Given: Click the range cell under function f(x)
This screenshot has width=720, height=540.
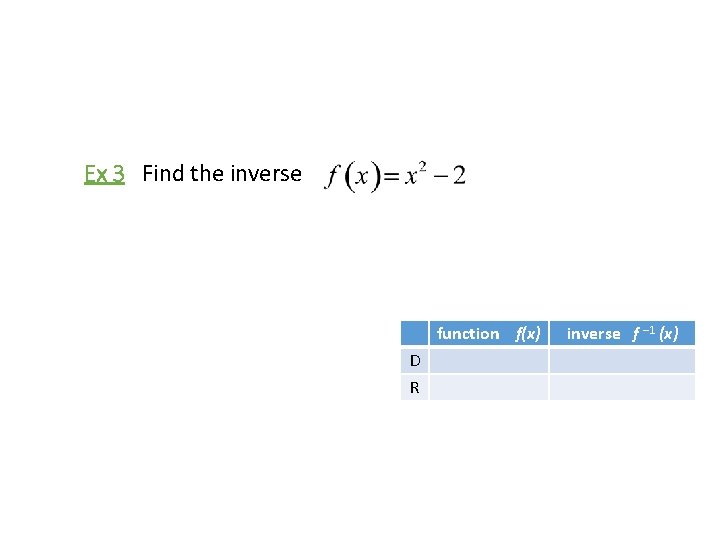Looking at the screenshot, I should [x=489, y=388].
